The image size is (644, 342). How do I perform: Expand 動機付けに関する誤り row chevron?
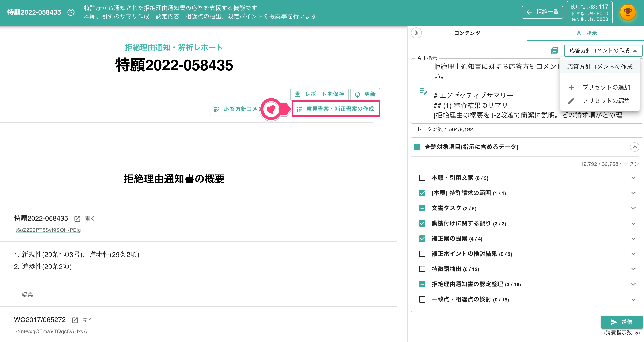[x=633, y=224]
